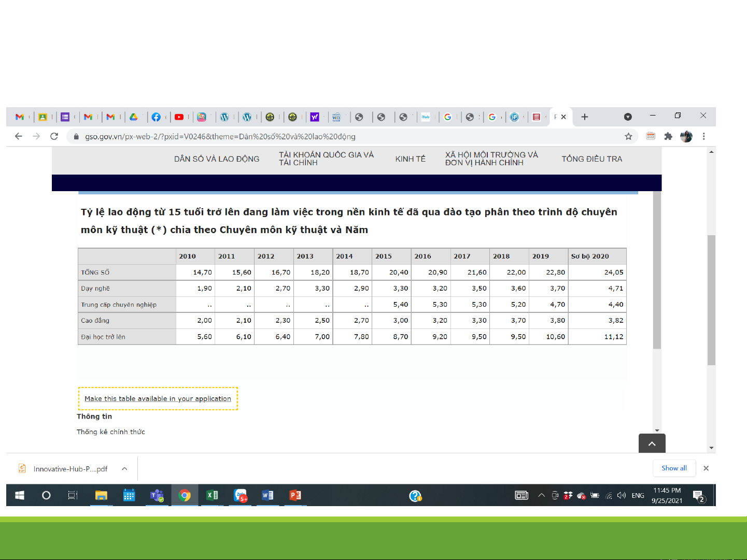
Task: Switch to the YouTube tab
Action: [x=179, y=117]
